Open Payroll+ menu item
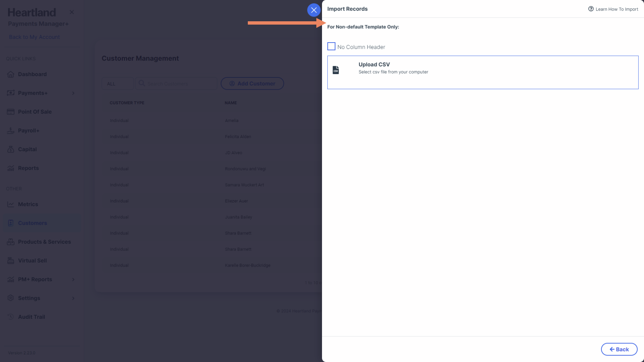The image size is (644, 362). coord(29,130)
